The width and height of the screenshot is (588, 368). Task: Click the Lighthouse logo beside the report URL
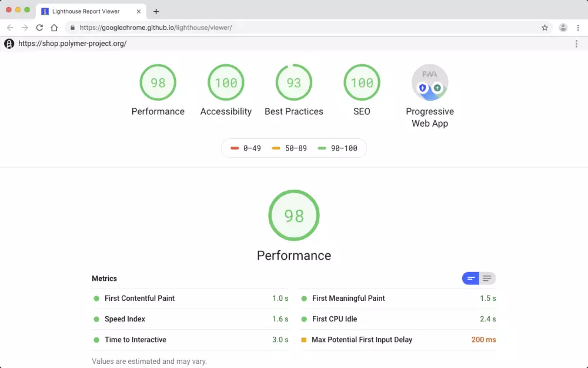(8, 43)
